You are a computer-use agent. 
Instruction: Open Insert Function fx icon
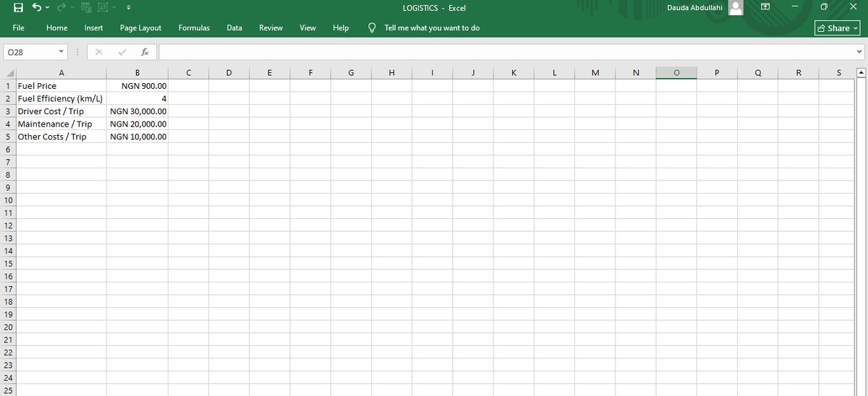coord(145,52)
